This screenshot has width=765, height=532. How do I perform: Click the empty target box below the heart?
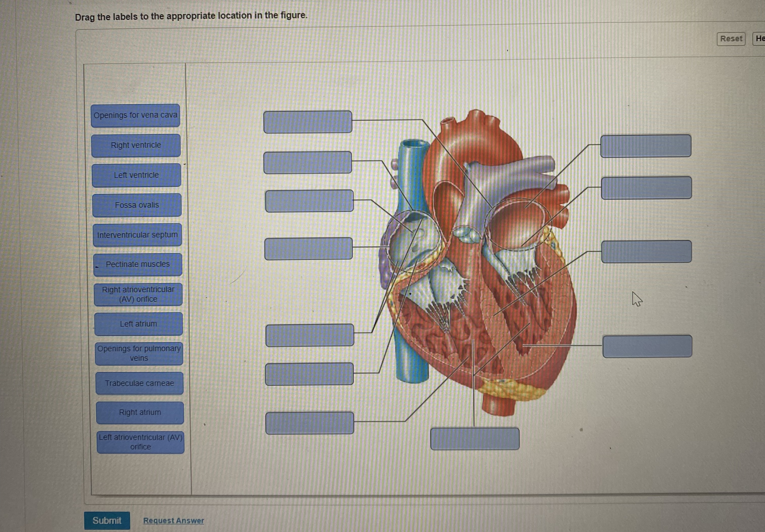(475, 439)
